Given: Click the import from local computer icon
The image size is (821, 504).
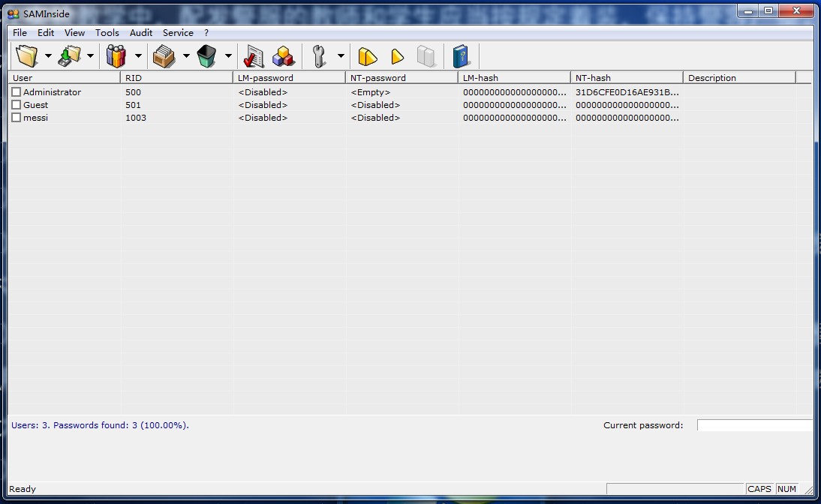Looking at the screenshot, I should 70,56.
